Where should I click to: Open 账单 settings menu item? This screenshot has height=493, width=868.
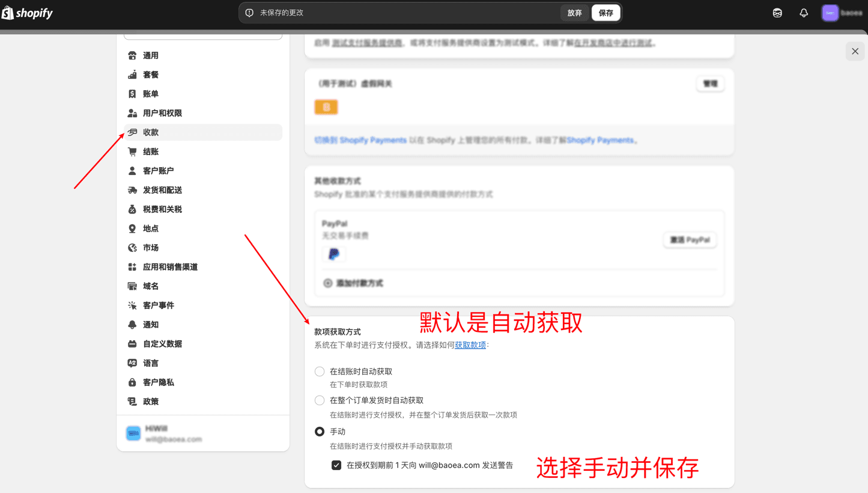[x=203, y=94]
